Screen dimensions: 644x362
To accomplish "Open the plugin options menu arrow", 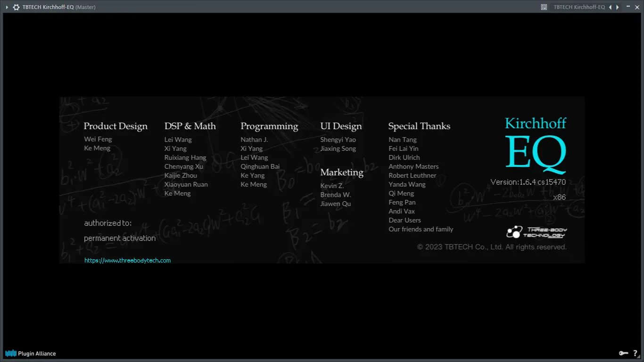I will (7, 7).
